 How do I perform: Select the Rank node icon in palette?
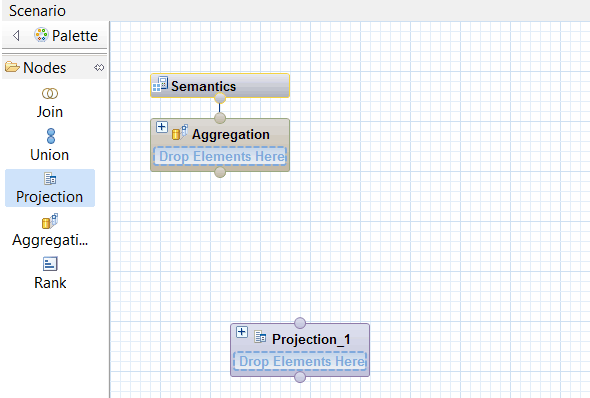pyautogui.click(x=50, y=264)
